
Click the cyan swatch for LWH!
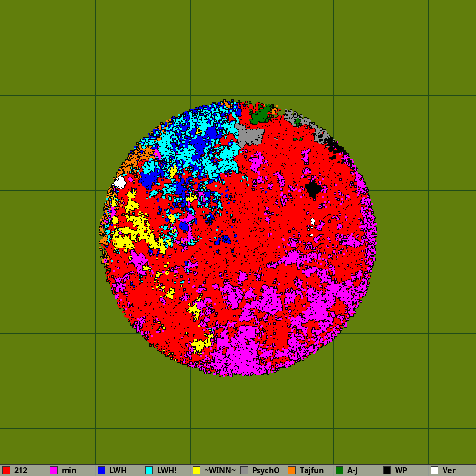149,470
